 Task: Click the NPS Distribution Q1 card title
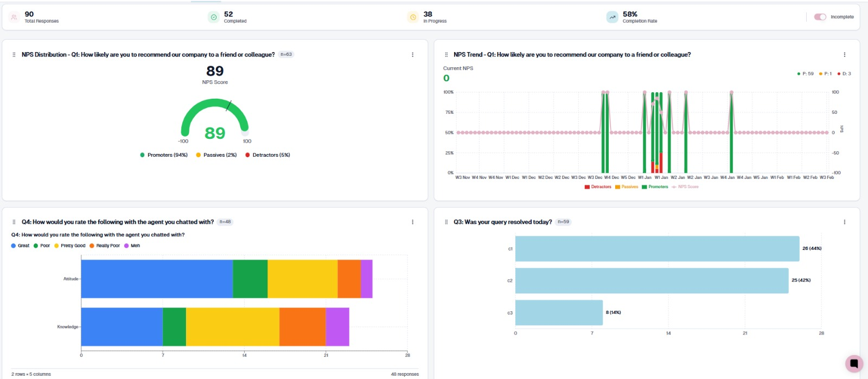coord(148,55)
